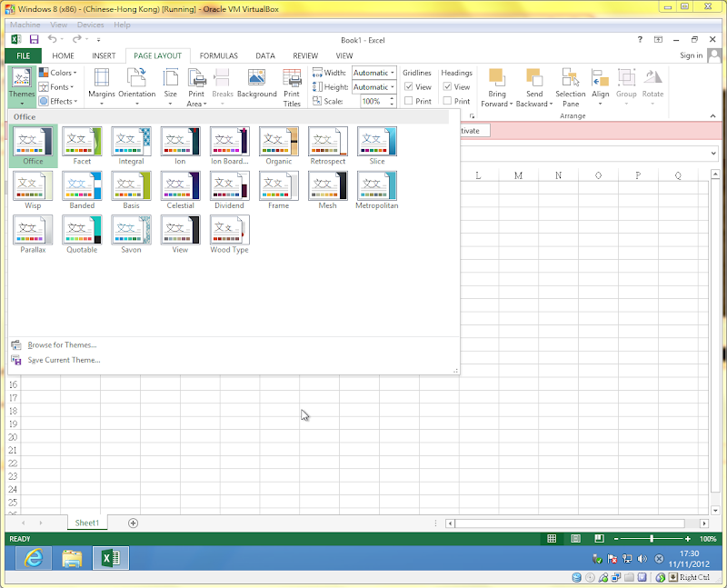Switch to Normal view in status bar

point(552,538)
